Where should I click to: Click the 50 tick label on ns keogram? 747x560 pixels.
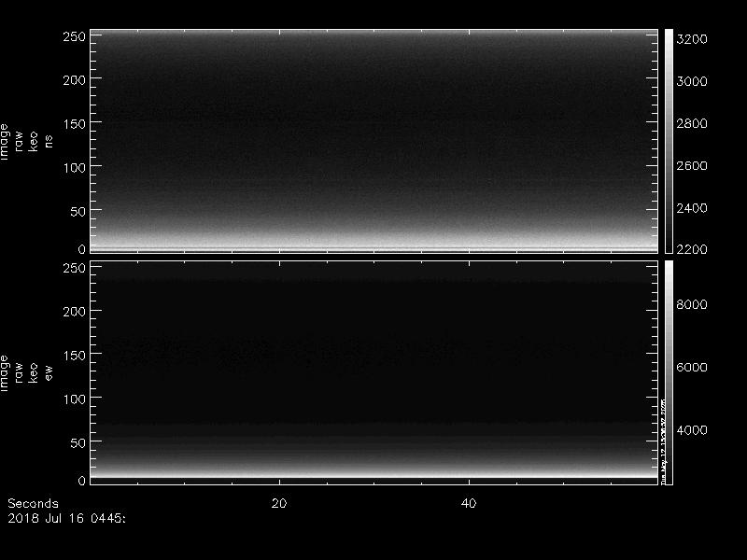(78, 212)
